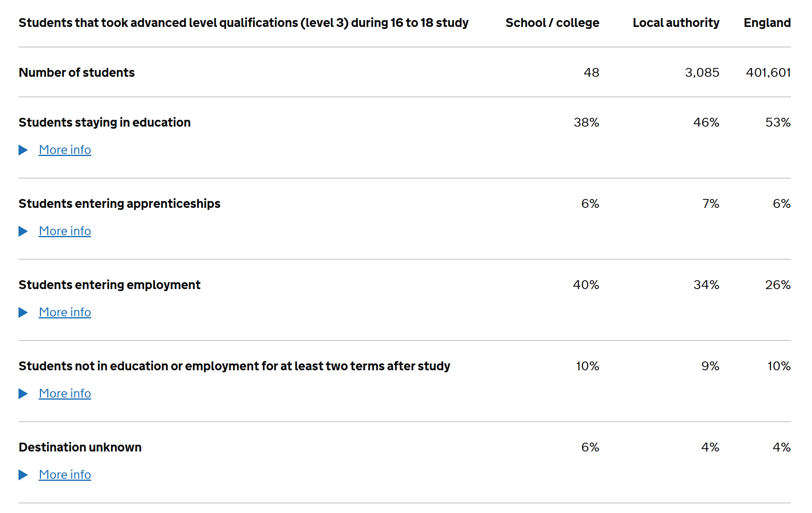812x513 pixels.
Task: Open More info link for entering employment
Action: 65,312
